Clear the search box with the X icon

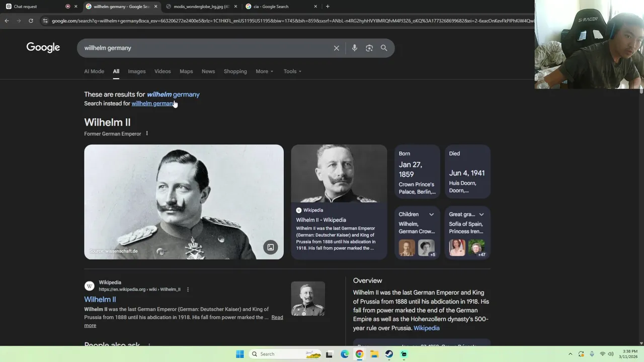336,48
